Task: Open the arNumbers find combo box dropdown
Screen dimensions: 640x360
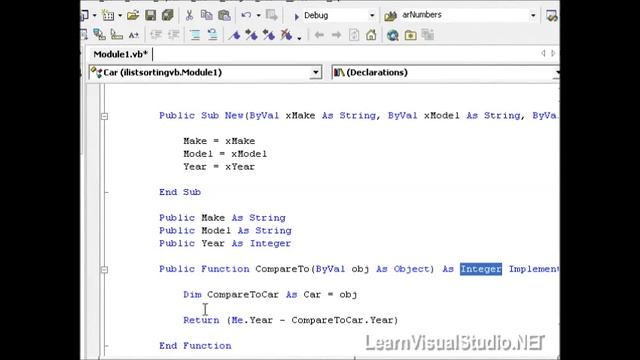Action: click(533, 16)
